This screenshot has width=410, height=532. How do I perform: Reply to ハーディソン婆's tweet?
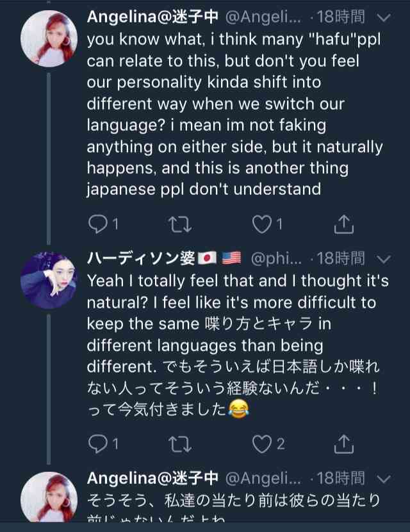click(98, 444)
